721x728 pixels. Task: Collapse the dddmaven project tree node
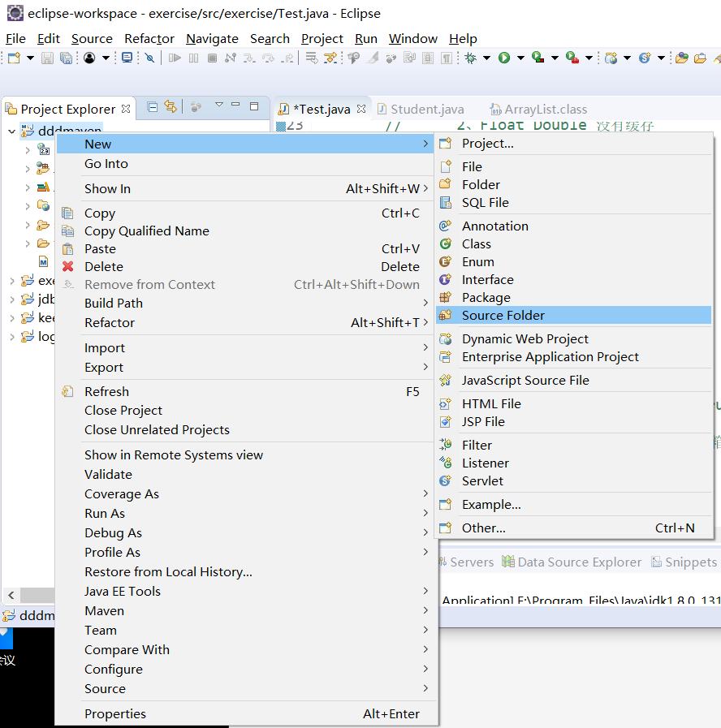click(11, 131)
